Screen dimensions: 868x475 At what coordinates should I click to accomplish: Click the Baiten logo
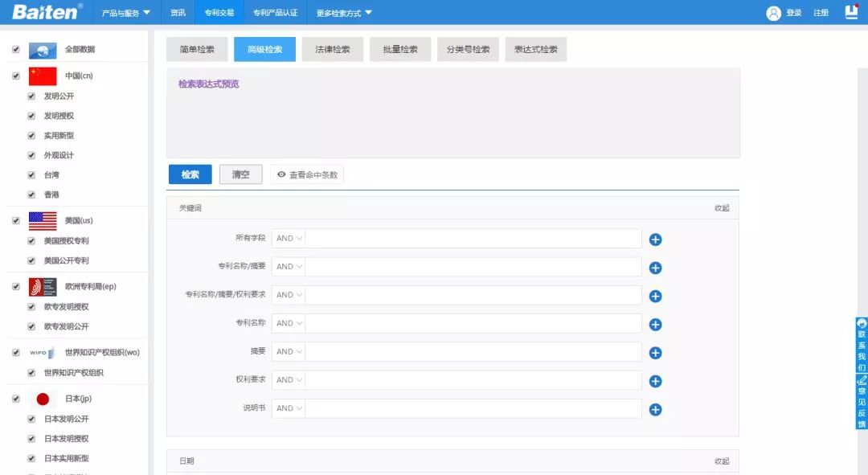(47, 12)
